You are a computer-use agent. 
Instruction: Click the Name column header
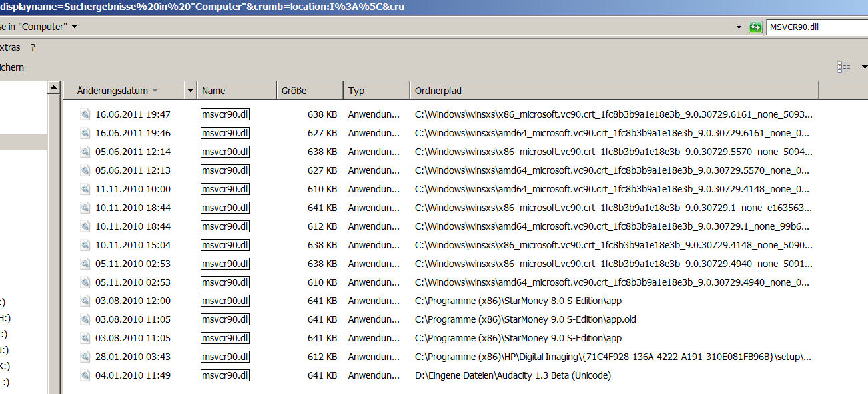(236, 91)
